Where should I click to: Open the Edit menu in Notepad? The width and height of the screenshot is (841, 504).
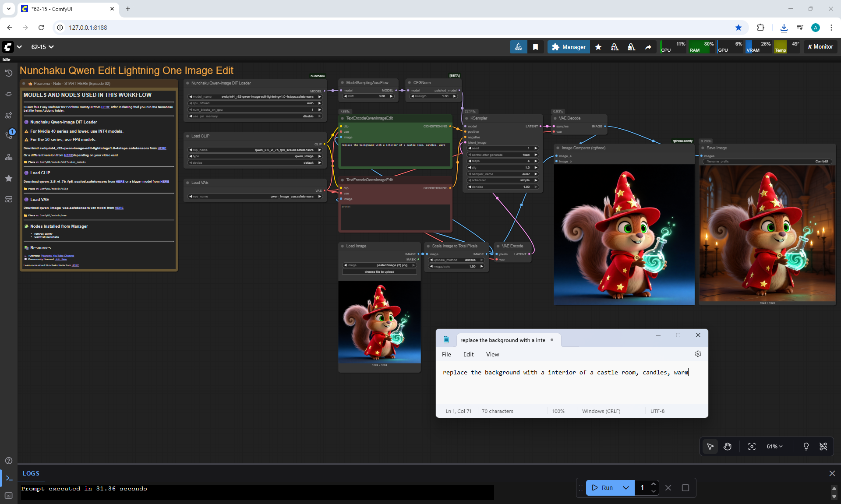[468, 354]
